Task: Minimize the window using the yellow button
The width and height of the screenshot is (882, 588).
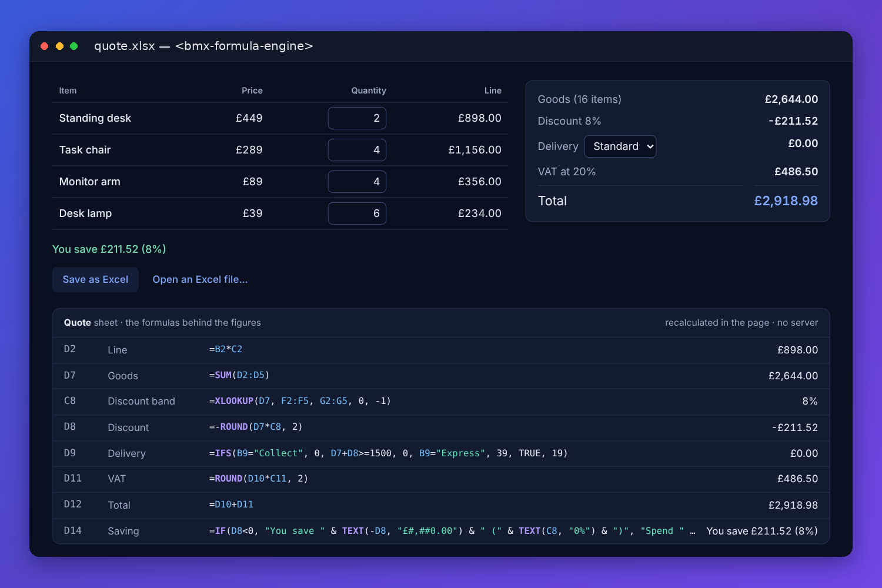Action: click(x=59, y=46)
